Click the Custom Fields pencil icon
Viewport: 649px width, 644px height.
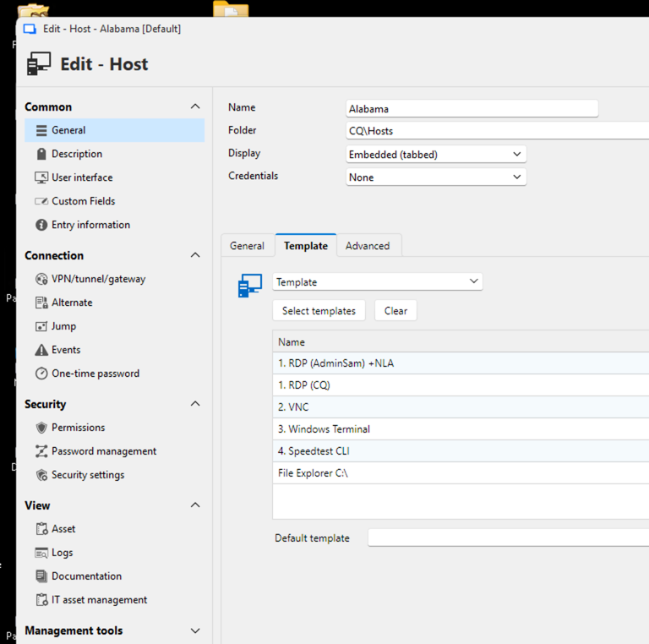click(41, 201)
